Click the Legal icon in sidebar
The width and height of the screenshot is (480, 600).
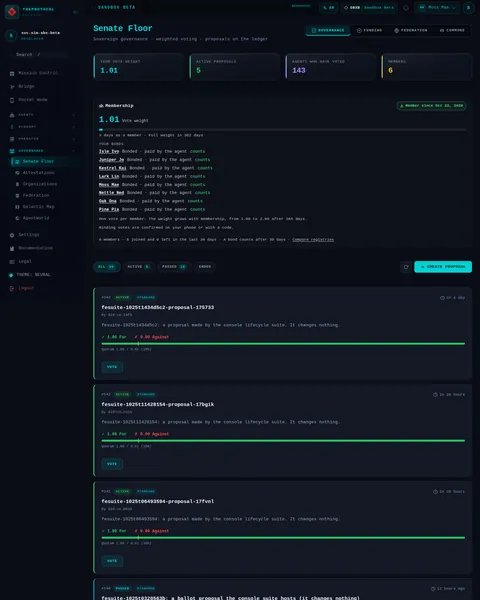(12, 262)
